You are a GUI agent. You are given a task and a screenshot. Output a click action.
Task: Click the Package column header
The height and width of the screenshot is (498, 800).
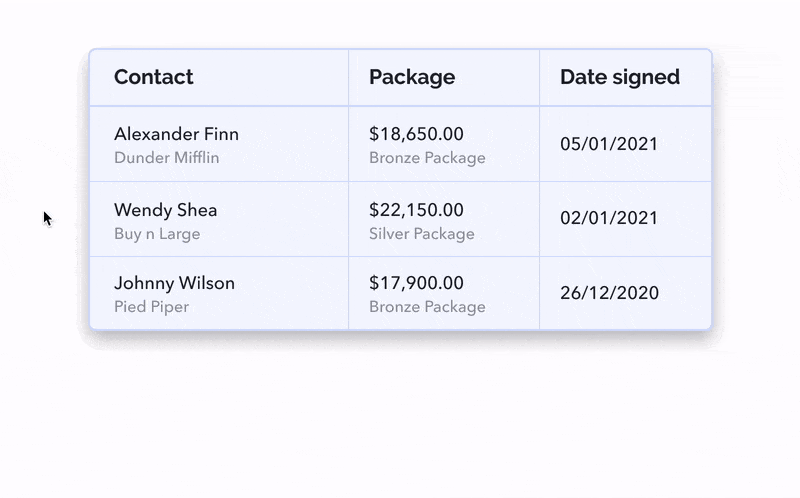tap(412, 77)
